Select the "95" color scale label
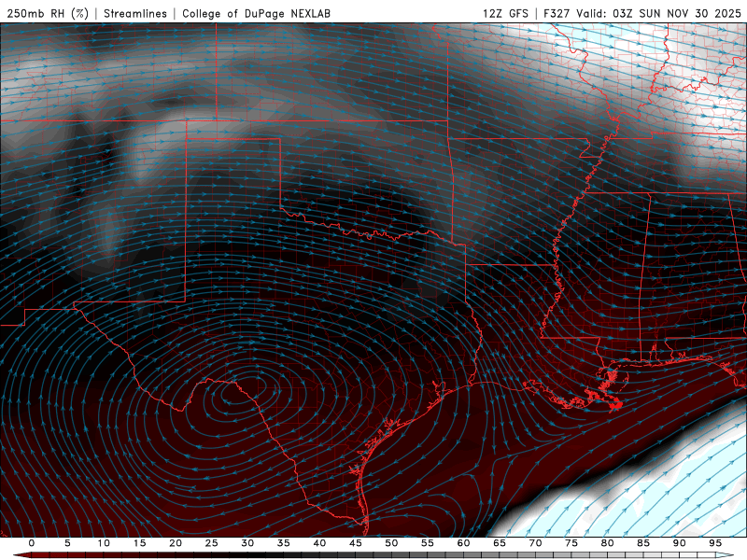This screenshot has width=747, height=560. click(715, 543)
